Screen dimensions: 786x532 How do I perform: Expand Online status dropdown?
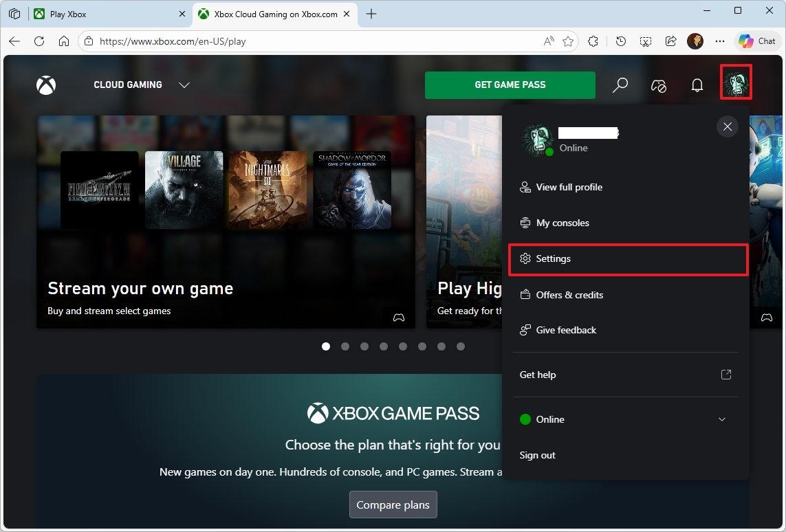pyautogui.click(x=722, y=419)
